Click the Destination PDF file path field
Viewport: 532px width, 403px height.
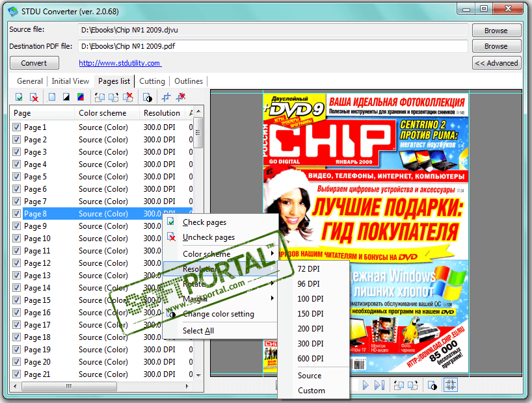pyautogui.click(x=273, y=45)
